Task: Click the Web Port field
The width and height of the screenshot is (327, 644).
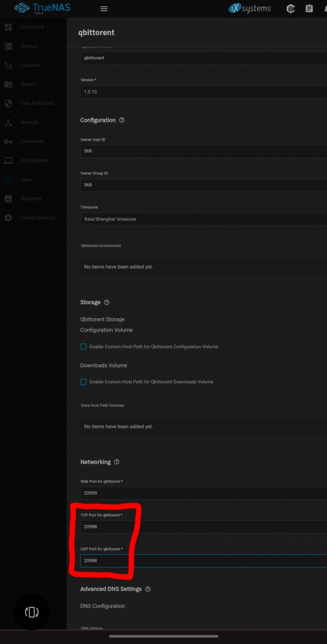Action: coord(204,493)
